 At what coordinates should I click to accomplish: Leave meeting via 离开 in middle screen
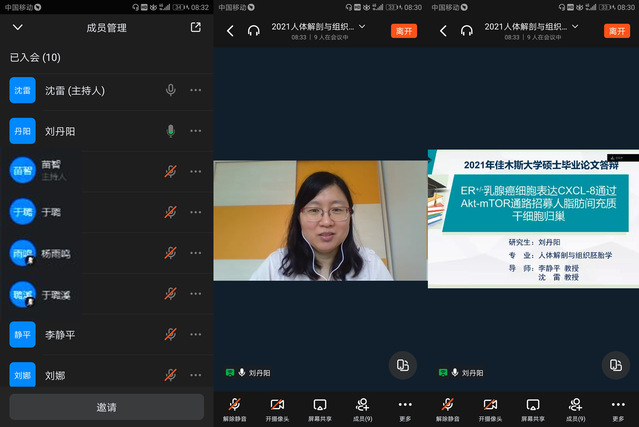tap(404, 31)
